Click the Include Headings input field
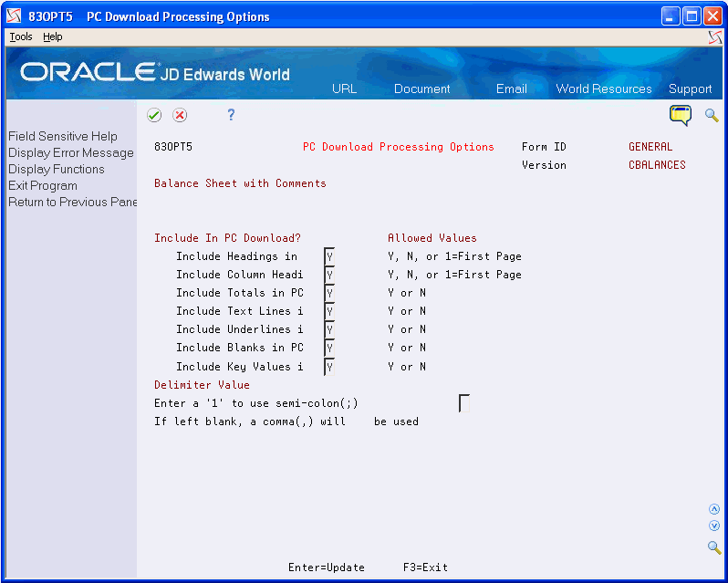This screenshot has width=728, height=583. (x=329, y=256)
